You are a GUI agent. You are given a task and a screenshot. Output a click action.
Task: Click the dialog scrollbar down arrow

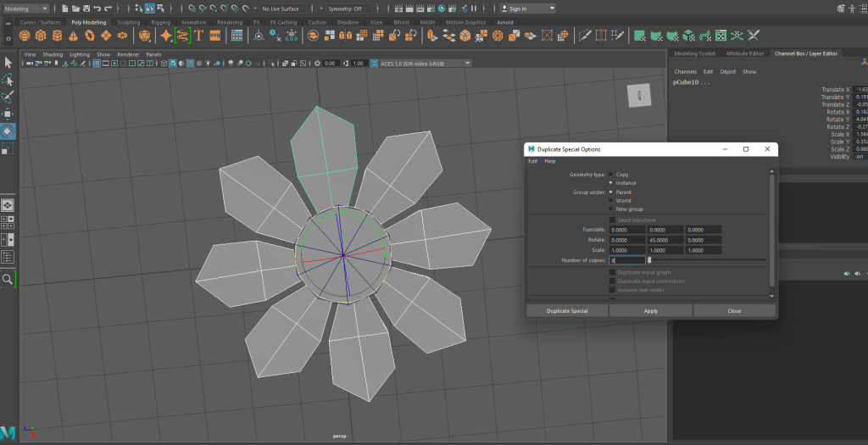[772, 297]
